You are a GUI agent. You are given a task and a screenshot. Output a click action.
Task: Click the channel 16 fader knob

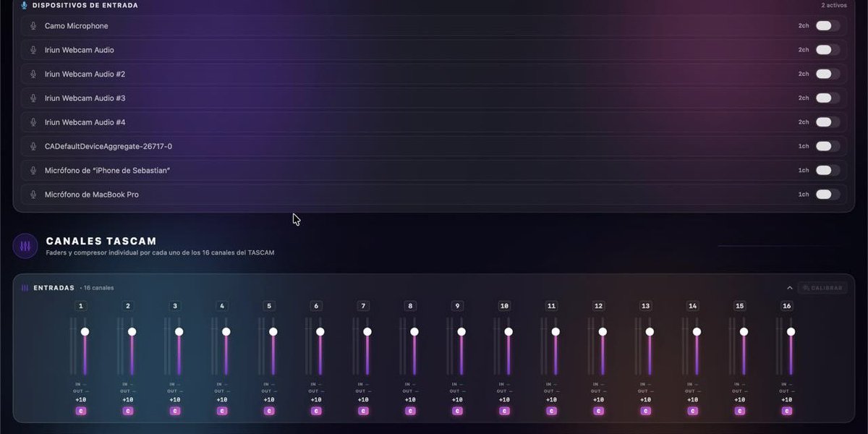(x=791, y=331)
